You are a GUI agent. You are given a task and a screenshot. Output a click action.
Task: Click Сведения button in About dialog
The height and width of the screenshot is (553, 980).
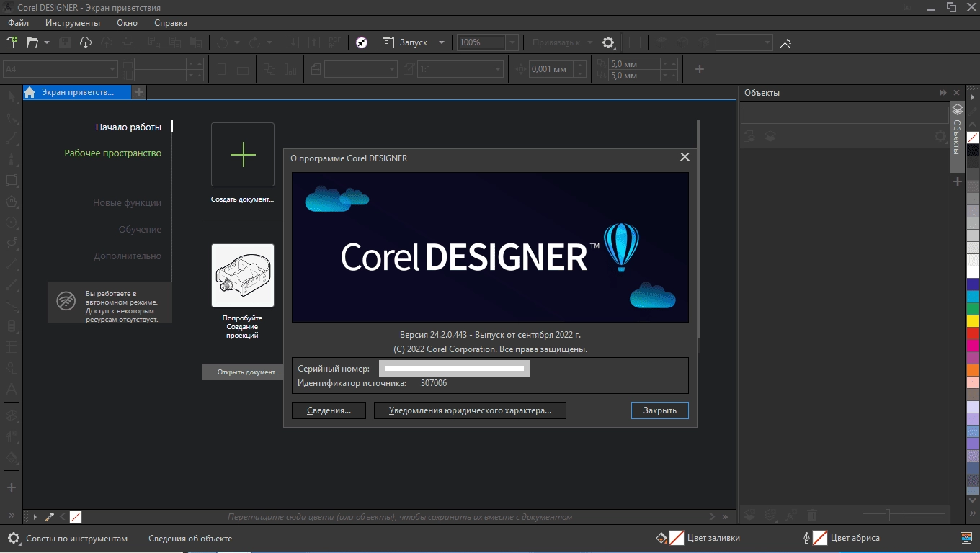(329, 410)
